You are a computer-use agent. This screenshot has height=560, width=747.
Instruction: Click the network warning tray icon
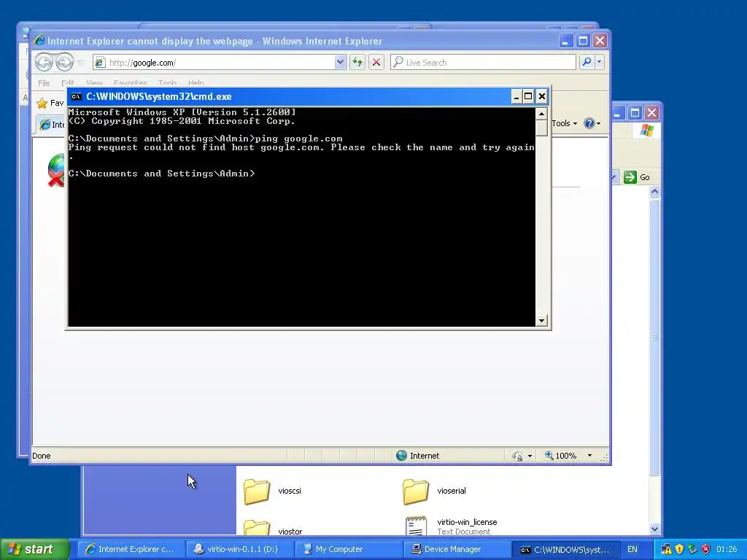tap(666, 549)
